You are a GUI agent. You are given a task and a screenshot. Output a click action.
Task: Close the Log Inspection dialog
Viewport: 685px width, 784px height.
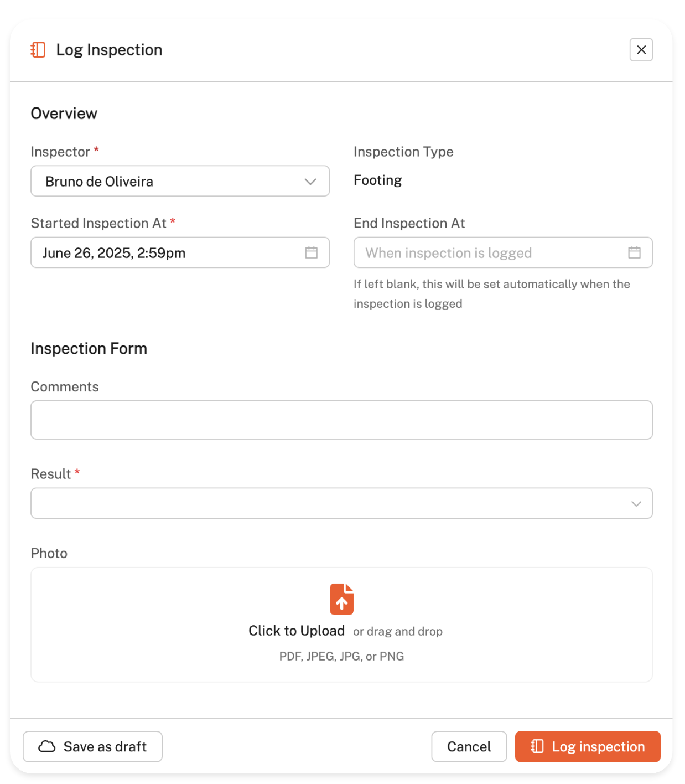641,50
